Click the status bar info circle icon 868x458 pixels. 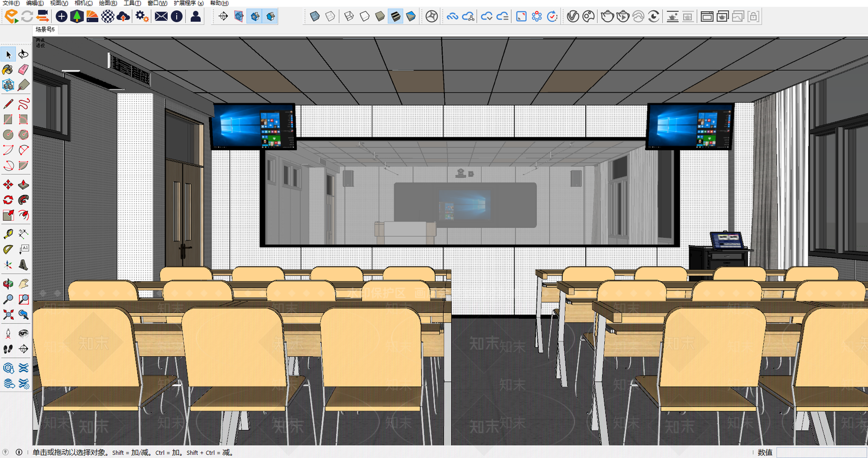19,452
